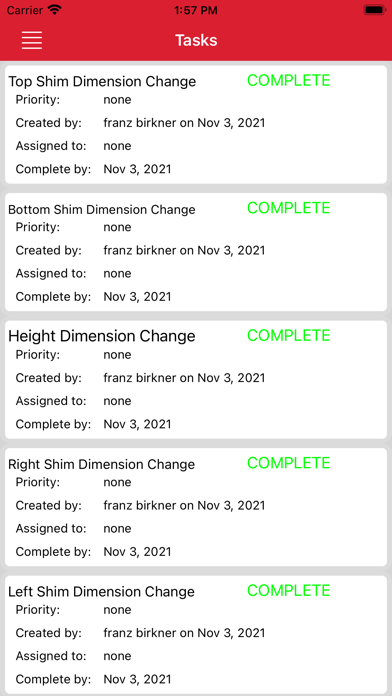This screenshot has height=696, width=392.
Task: Tap COMPLETE status on Left Shim task
Action: (x=289, y=590)
